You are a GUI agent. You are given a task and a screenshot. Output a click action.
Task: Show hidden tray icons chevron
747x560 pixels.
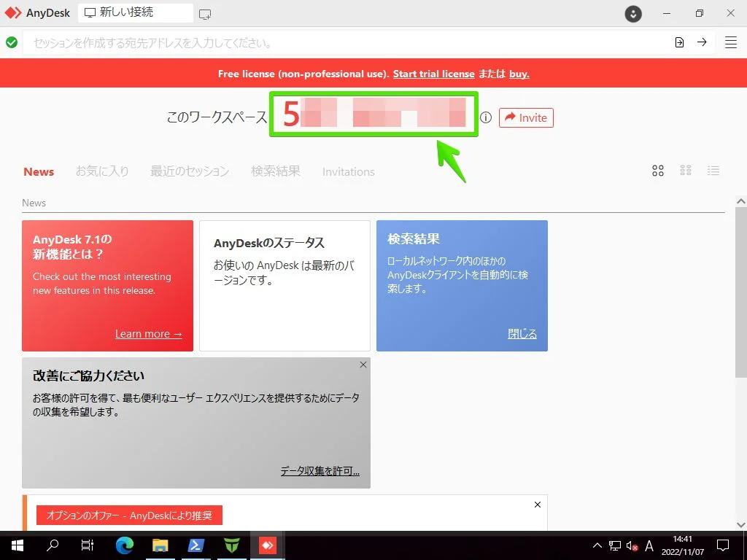click(x=597, y=545)
